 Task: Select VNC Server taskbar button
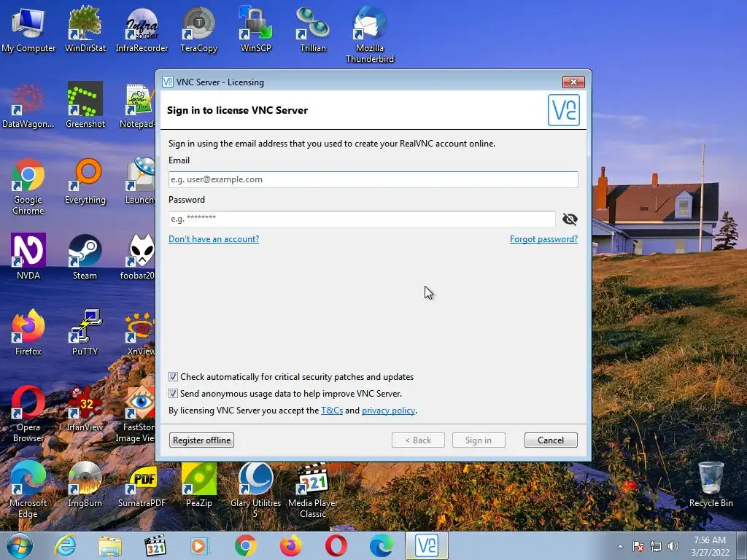(426, 545)
